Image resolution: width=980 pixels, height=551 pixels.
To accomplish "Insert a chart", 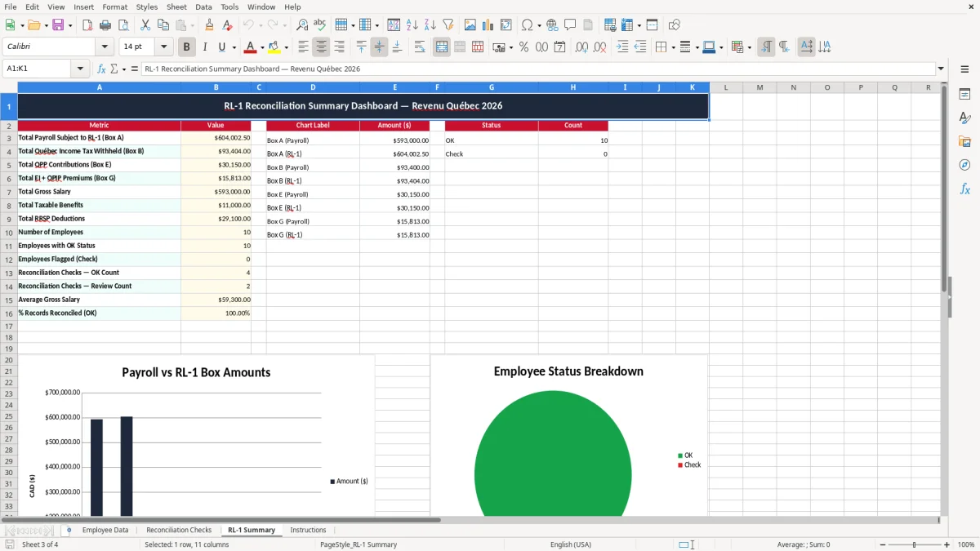I will coord(488,25).
